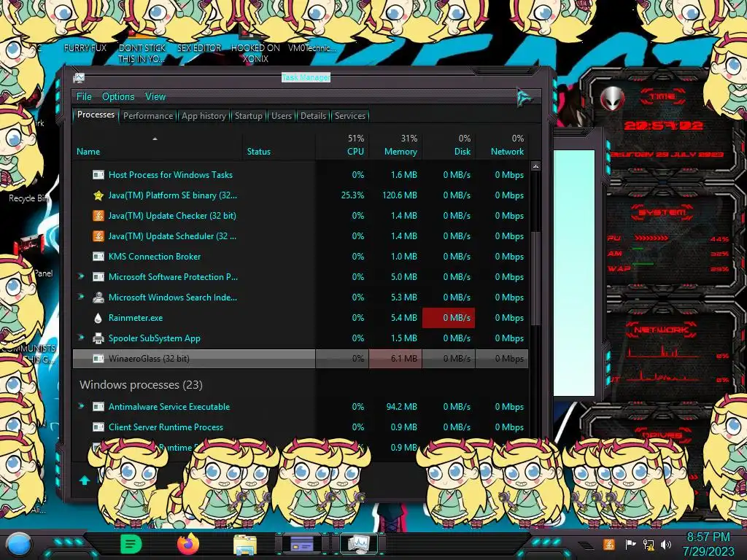This screenshot has height=560, width=747.
Task: Switch to the App history tab
Action: pos(204,116)
